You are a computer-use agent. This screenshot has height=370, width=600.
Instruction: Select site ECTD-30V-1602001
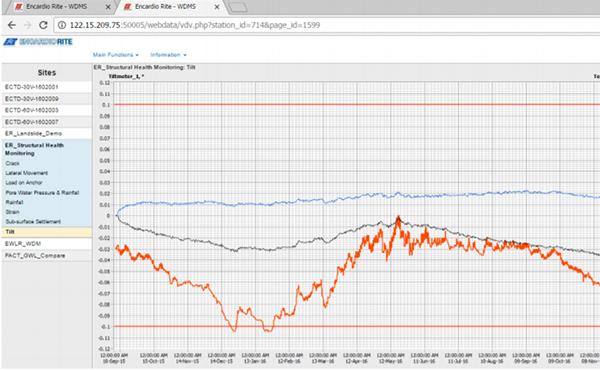tap(47, 87)
